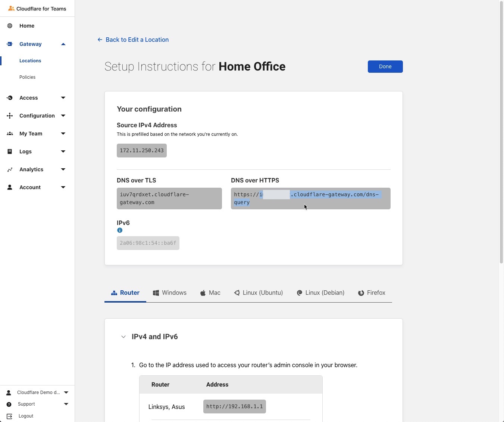The height and width of the screenshot is (422, 504).
Task: Click the DNS over HTTPS URL box
Action: [311, 199]
